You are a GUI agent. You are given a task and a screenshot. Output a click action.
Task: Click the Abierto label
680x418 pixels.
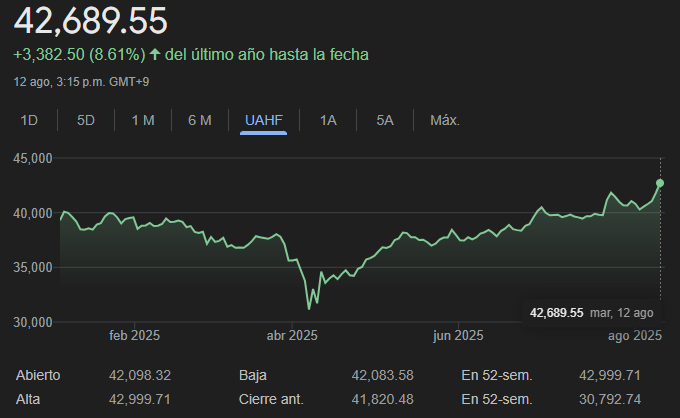pyautogui.click(x=38, y=375)
